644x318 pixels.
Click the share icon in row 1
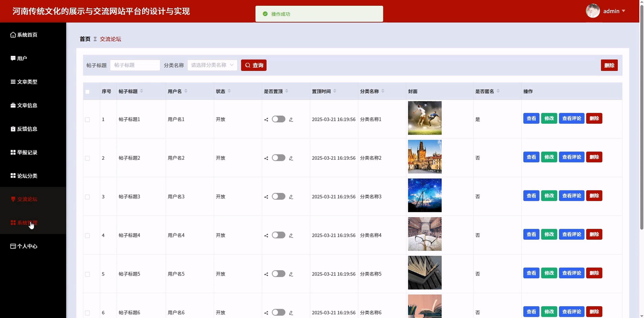pyautogui.click(x=266, y=120)
